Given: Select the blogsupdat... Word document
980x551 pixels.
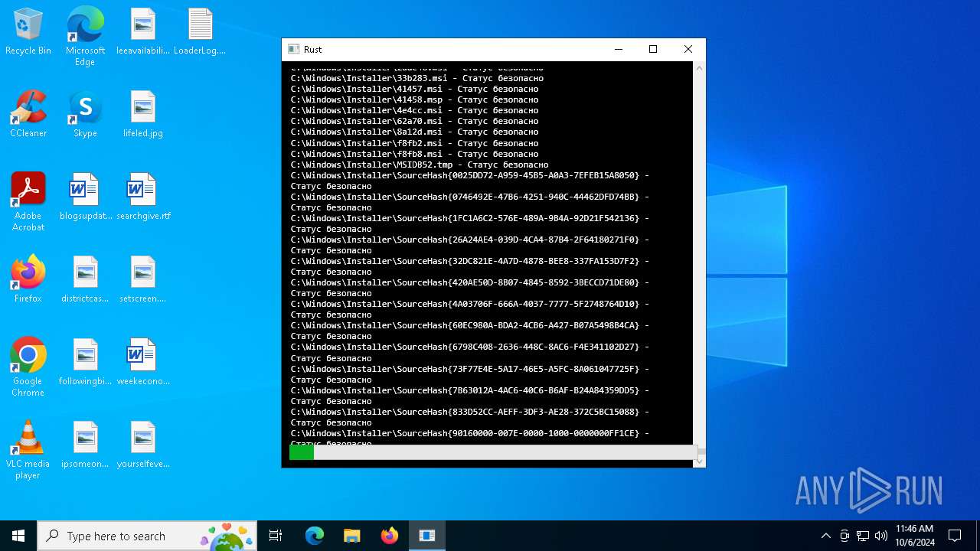Looking at the screenshot, I should (x=85, y=197).
